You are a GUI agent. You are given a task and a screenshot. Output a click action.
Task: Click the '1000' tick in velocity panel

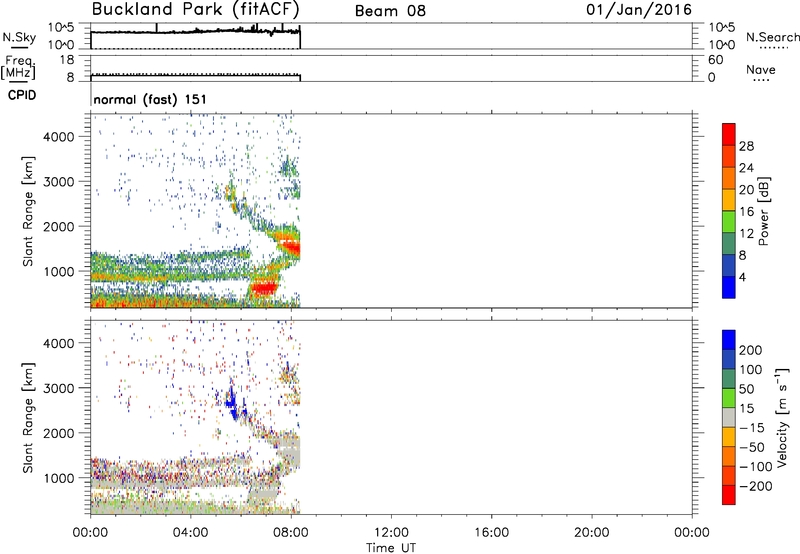pos(59,478)
